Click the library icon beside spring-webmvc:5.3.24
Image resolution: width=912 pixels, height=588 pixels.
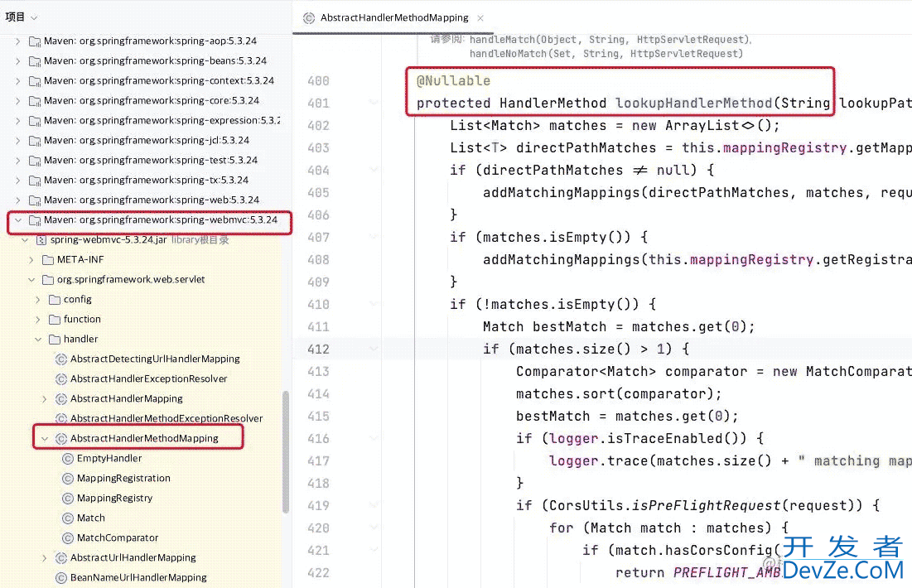tap(35, 220)
